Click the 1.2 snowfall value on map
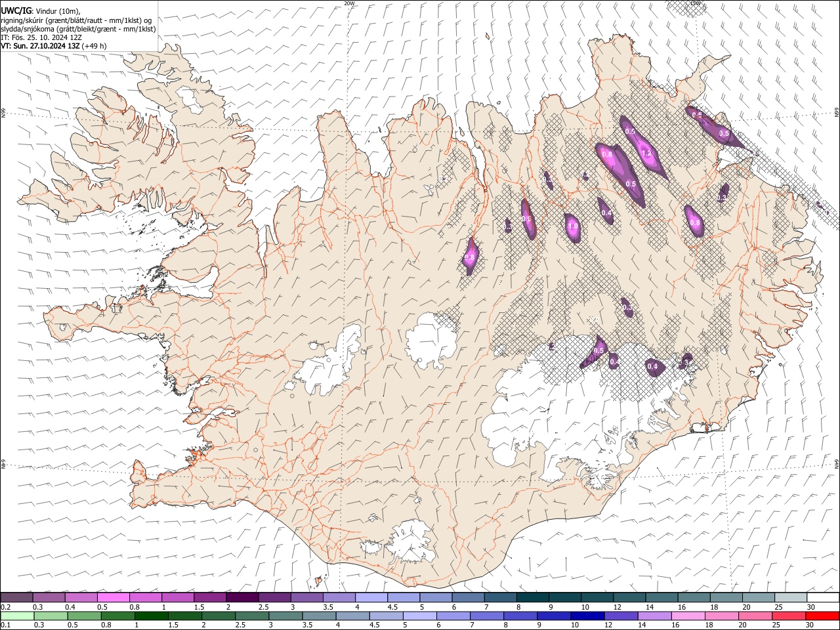Image resolution: width=840 pixels, height=630 pixels. pyautogui.click(x=646, y=153)
